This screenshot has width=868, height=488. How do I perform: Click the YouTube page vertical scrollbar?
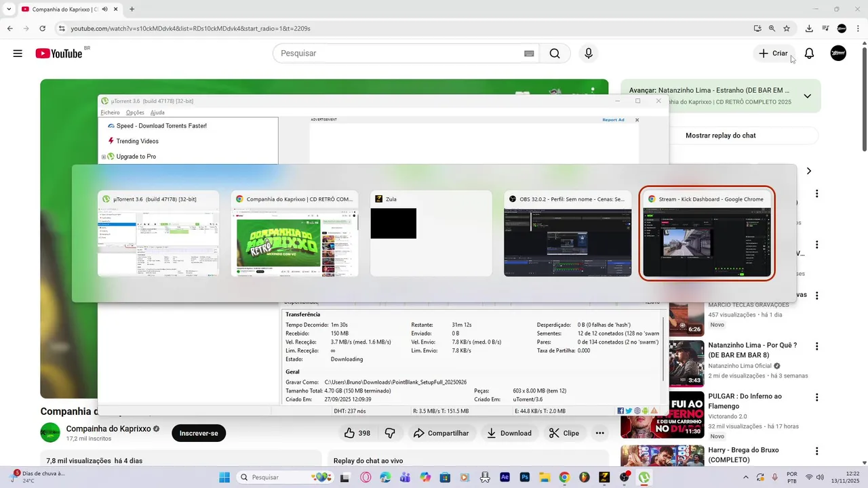(864, 98)
